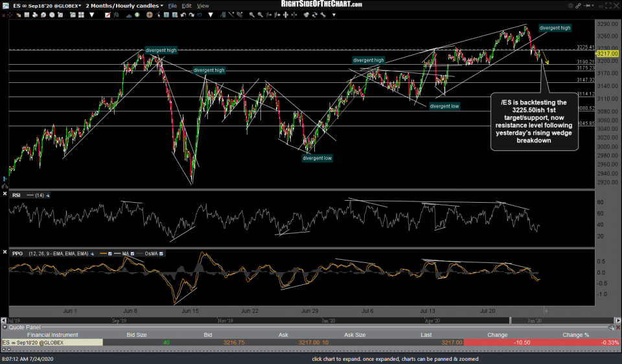Viewport: 622px width, 364px height.
Task: Click the divergent high label near Jun 8
Action: coord(161,51)
